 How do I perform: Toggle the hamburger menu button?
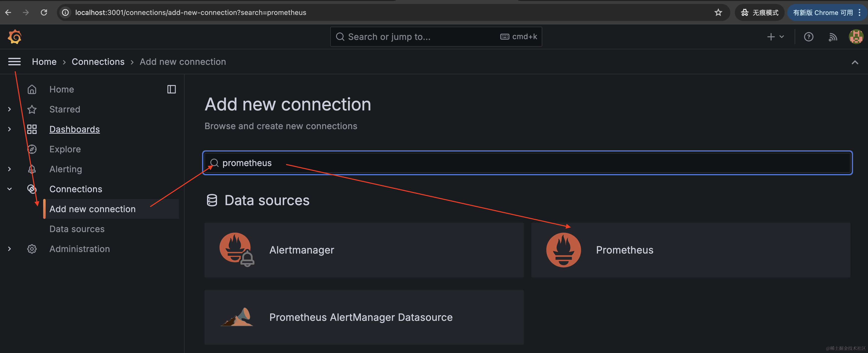pos(14,62)
